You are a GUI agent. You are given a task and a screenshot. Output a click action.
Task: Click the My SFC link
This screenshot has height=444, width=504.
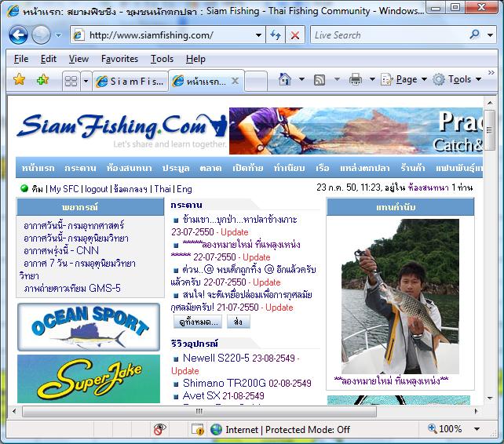coord(64,189)
